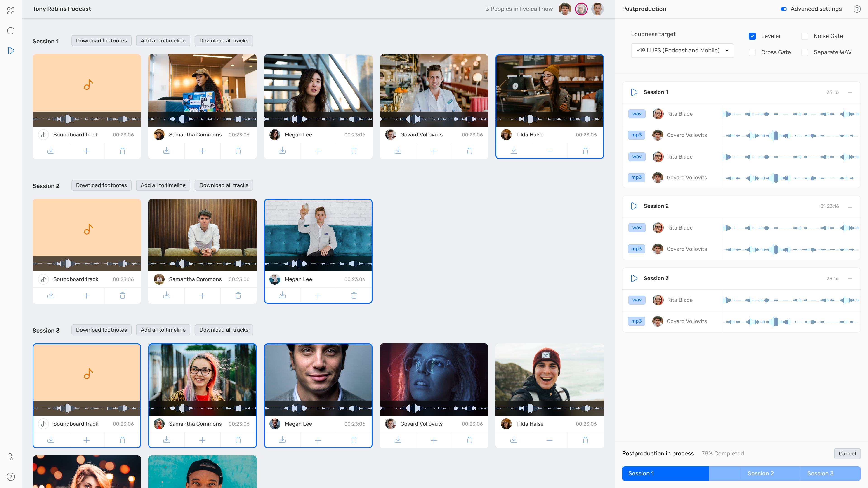Viewport: 868px width, 488px height.
Task: Click Download footnotes for Session 1
Action: (x=101, y=41)
